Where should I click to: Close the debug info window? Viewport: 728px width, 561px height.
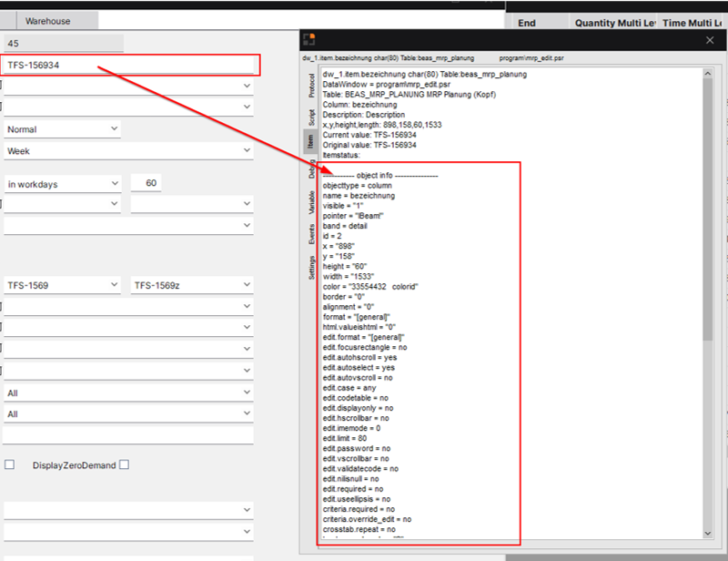click(x=710, y=40)
